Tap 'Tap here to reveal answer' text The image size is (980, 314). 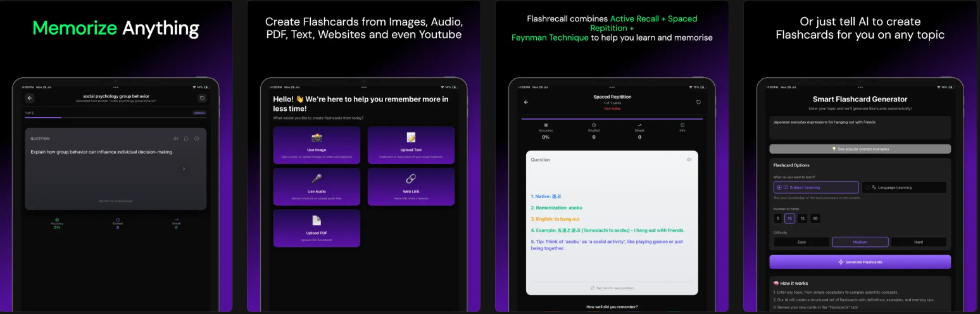[115, 201]
